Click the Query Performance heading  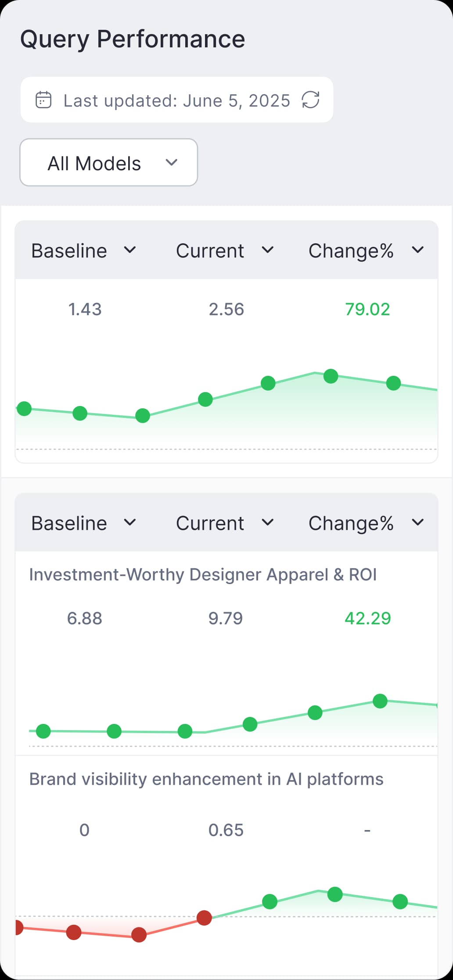(133, 39)
